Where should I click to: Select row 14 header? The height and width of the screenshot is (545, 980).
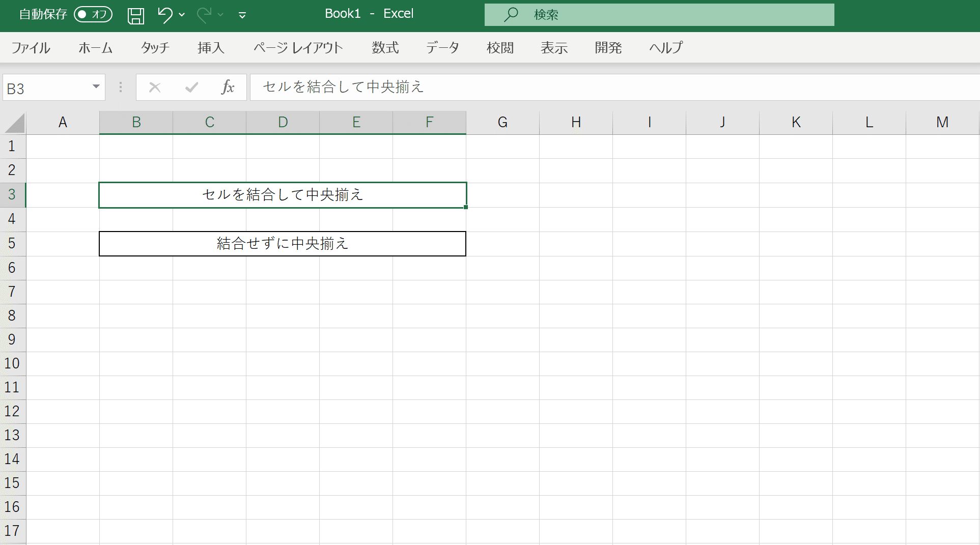coord(12,460)
